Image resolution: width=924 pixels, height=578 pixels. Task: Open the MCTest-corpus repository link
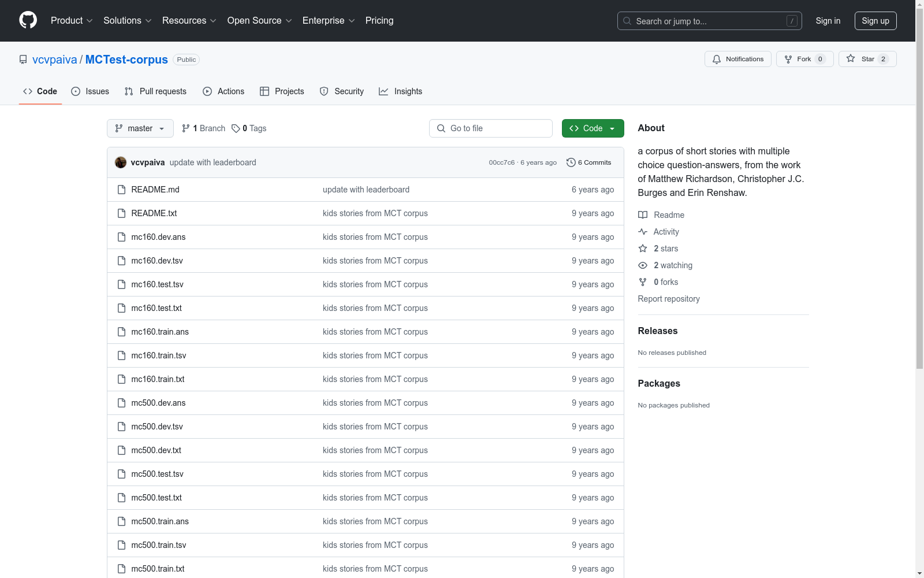point(126,60)
